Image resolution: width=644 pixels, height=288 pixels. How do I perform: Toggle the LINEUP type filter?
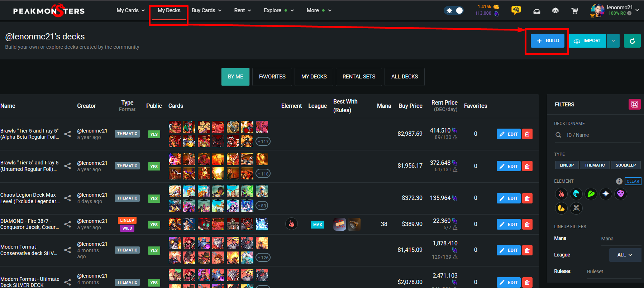[x=567, y=165]
